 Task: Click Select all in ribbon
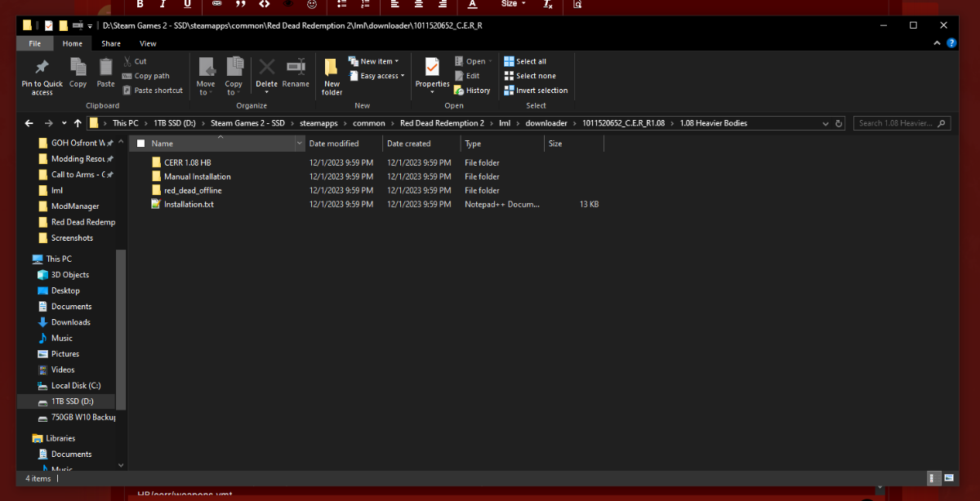tap(525, 61)
